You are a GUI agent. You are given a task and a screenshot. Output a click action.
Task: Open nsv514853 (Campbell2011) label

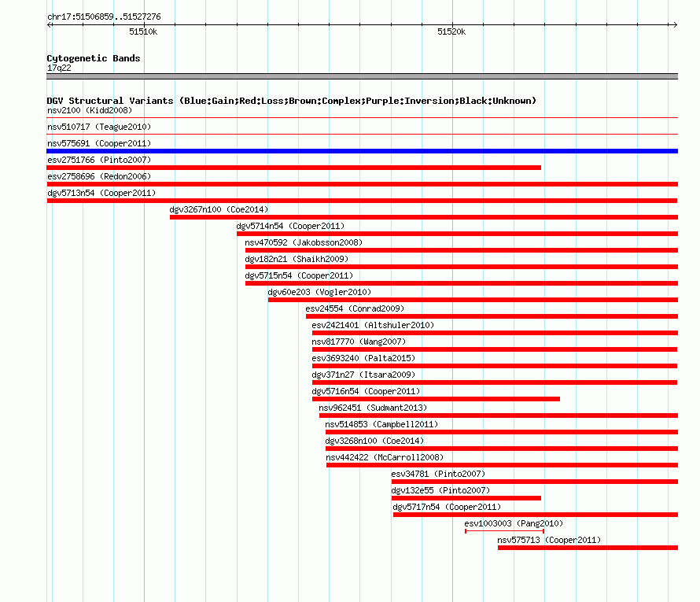pos(381,424)
